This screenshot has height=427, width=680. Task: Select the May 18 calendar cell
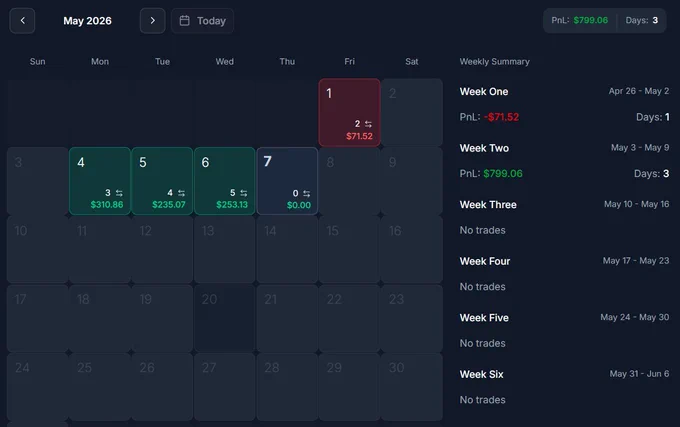100,318
